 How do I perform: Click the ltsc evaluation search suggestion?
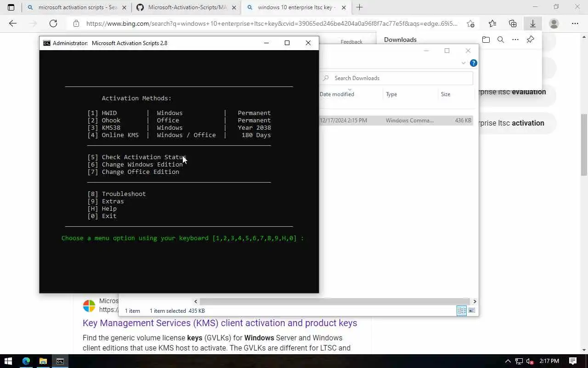click(512, 92)
